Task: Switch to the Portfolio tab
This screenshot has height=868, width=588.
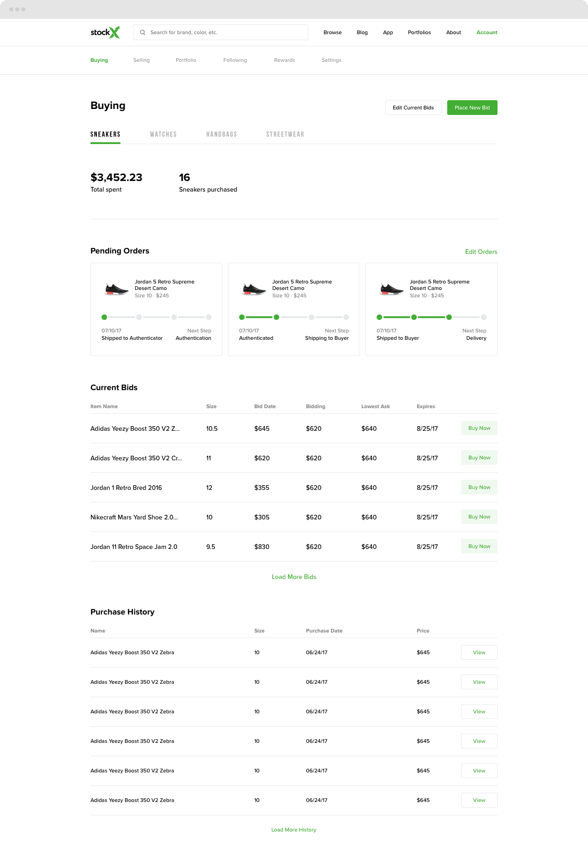Action: 186,60
